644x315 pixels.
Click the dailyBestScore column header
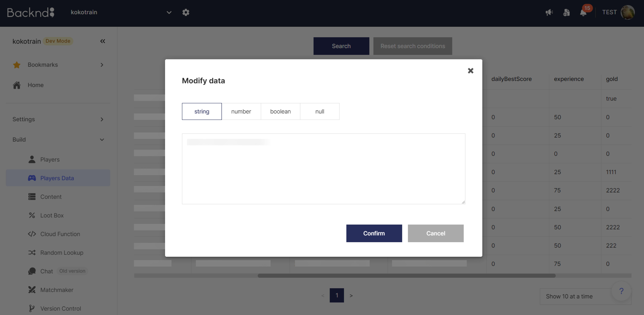pyautogui.click(x=511, y=79)
